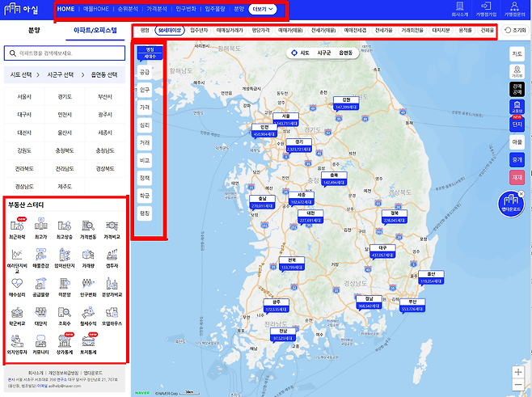Viewport: 532px width, 397px height.
Task: Select 경기도 from the region list
Action: [65, 96]
